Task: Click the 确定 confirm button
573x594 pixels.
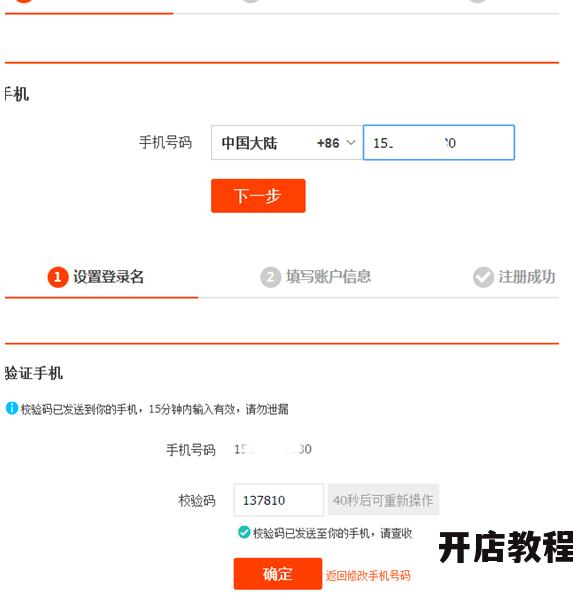Action: (278, 574)
